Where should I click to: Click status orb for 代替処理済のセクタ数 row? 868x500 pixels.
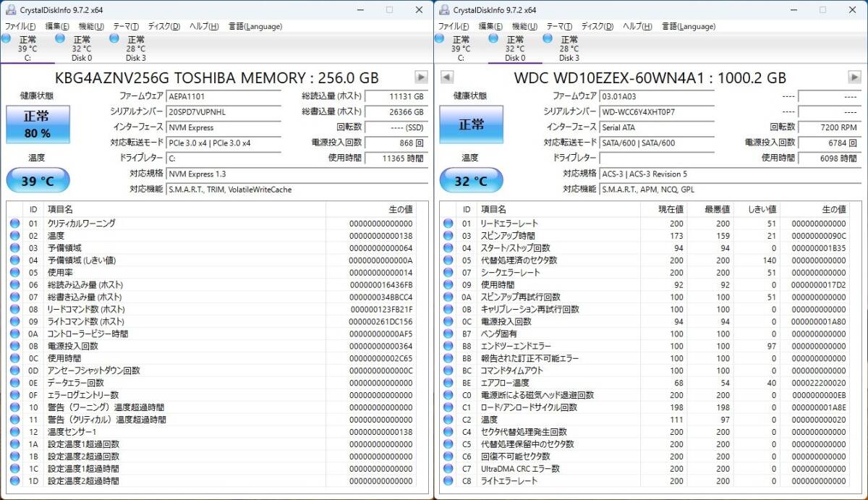(448, 260)
